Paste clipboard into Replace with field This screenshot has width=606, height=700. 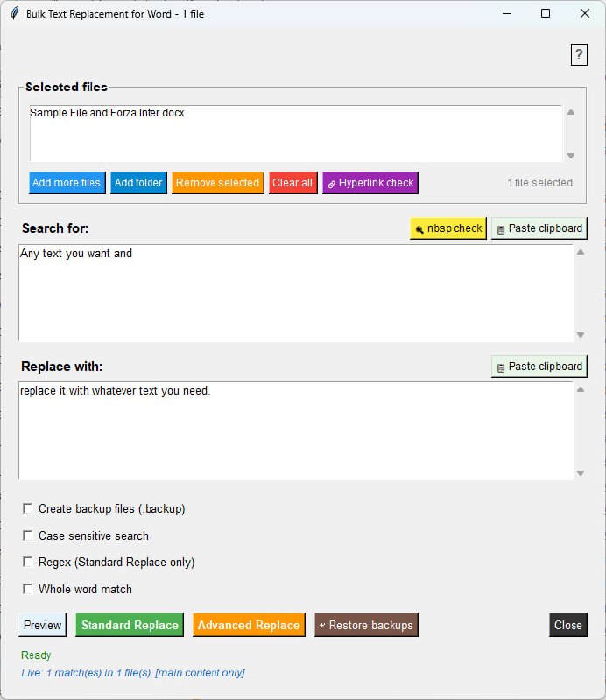[539, 367]
